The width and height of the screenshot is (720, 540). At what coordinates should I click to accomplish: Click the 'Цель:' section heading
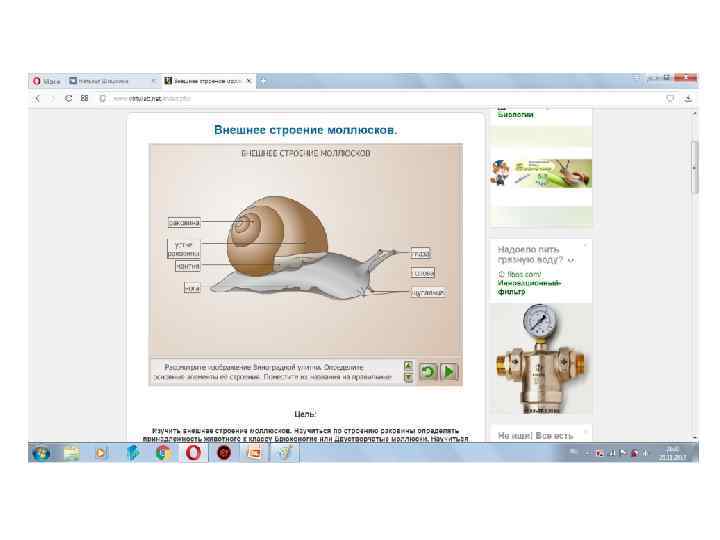pos(305,414)
